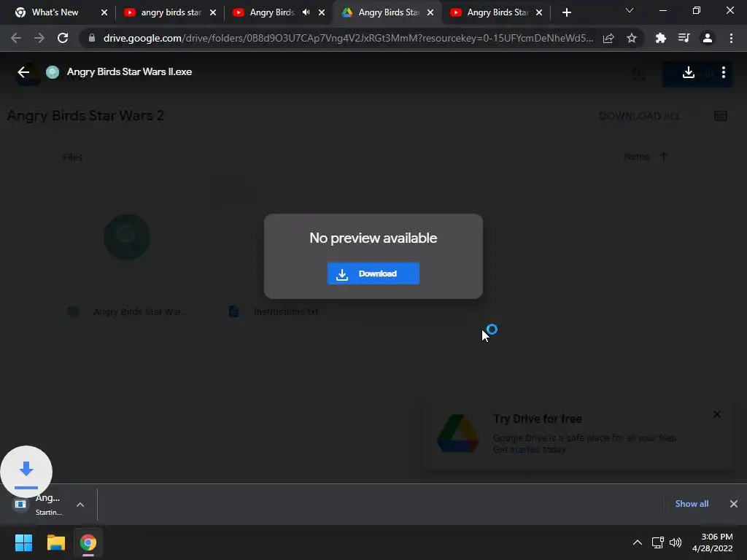
Task: Open the Windows Start menu
Action: tap(23, 542)
